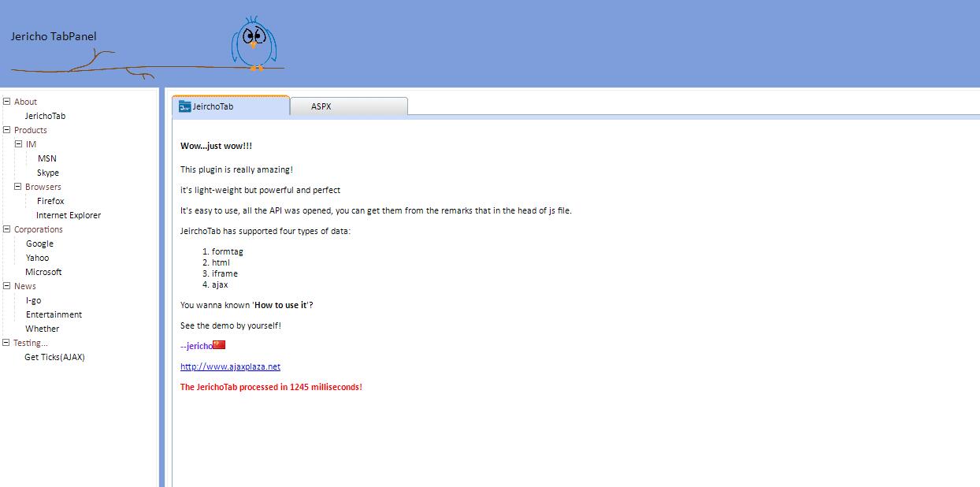Click Get Ticks(AJAX) in sidebar
Screen dimensions: 980x487
tap(54, 357)
